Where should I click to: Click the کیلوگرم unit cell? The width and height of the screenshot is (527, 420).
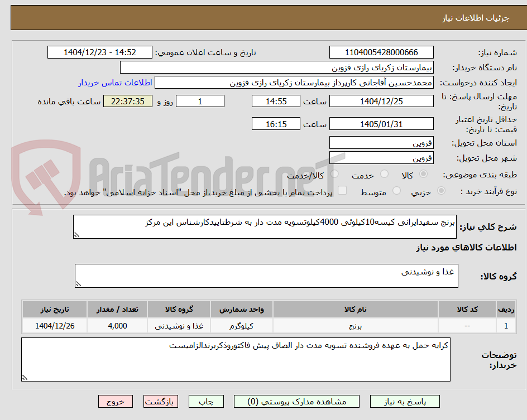click(x=242, y=326)
